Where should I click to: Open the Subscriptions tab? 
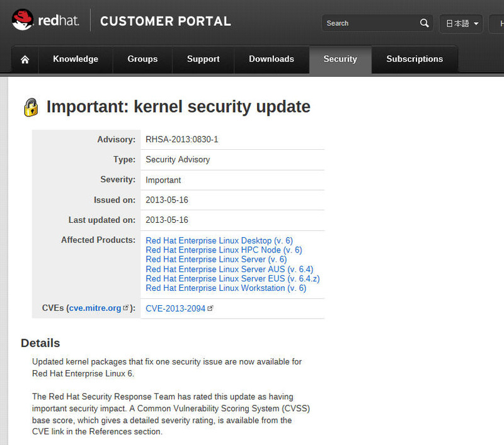[415, 59]
